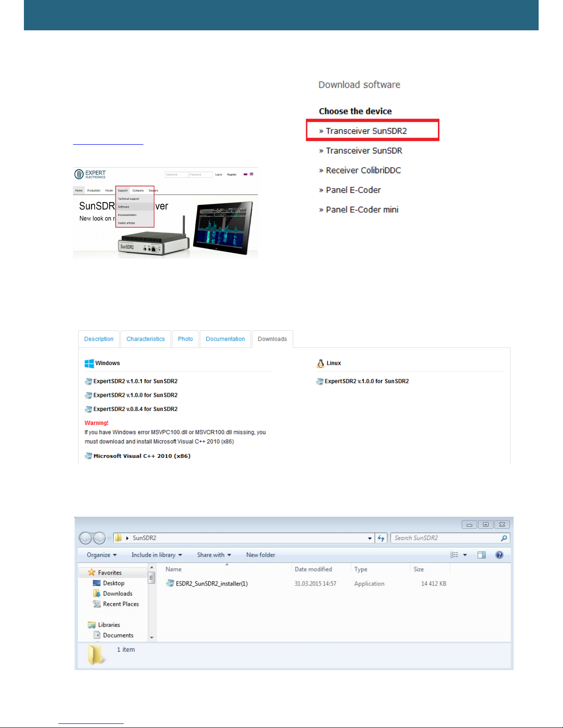This screenshot has height=728, width=563.
Task: Choose the Transceiver SunSDR device link
Action: [364, 151]
